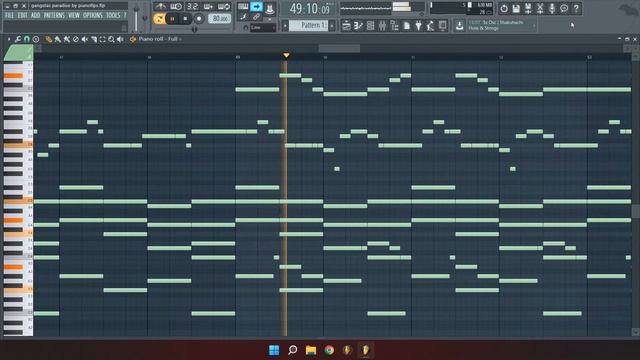Click the record button
Screen dimensions: 640x360
click(x=199, y=19)
